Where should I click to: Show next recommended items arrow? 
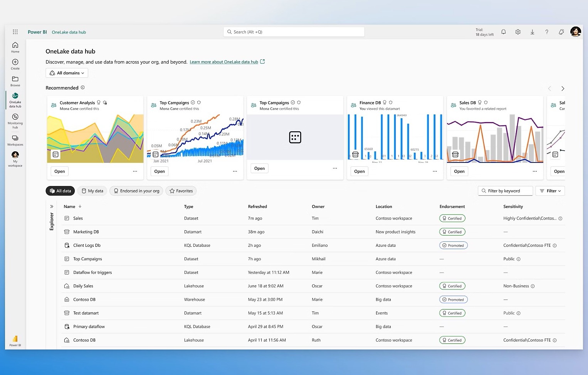click(x=563, y=89)
